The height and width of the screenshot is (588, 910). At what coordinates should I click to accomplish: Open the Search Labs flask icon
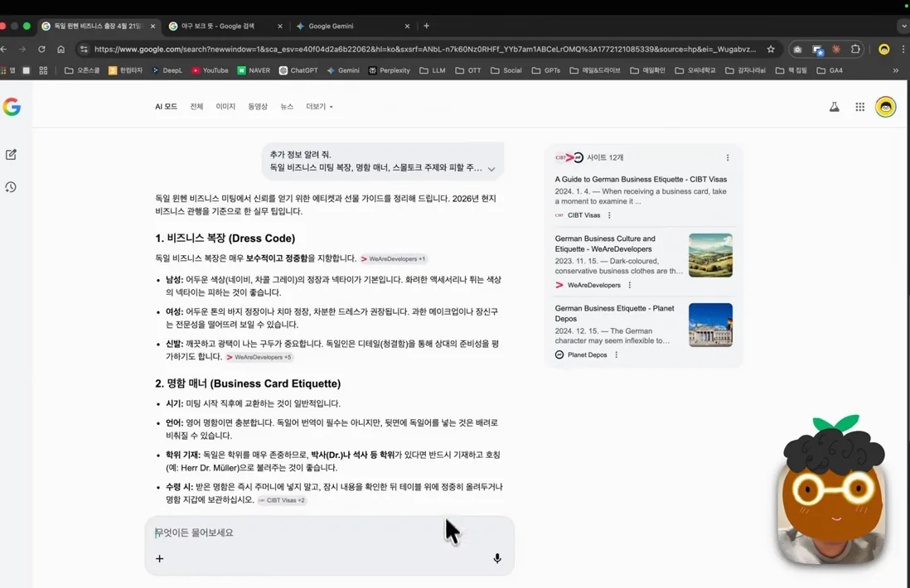pos(834,107)
